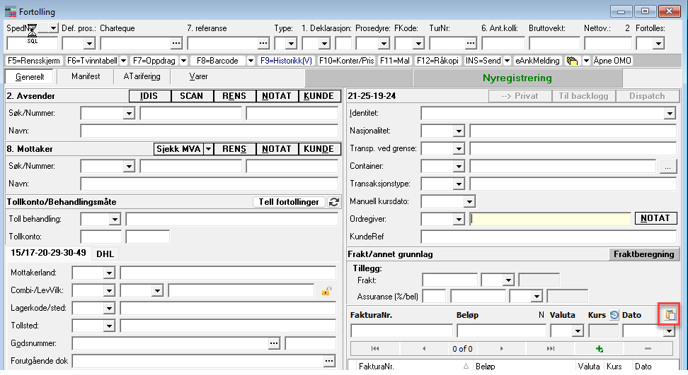Screen dimensions: 688x375
Task: Go to last invoice record
Action: (x=550, y=349)
